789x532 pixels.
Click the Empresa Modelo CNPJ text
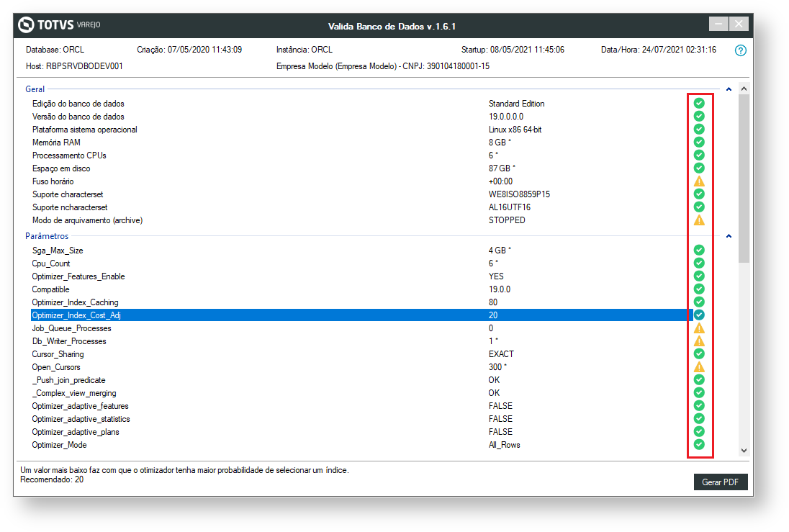coord(383,66)
